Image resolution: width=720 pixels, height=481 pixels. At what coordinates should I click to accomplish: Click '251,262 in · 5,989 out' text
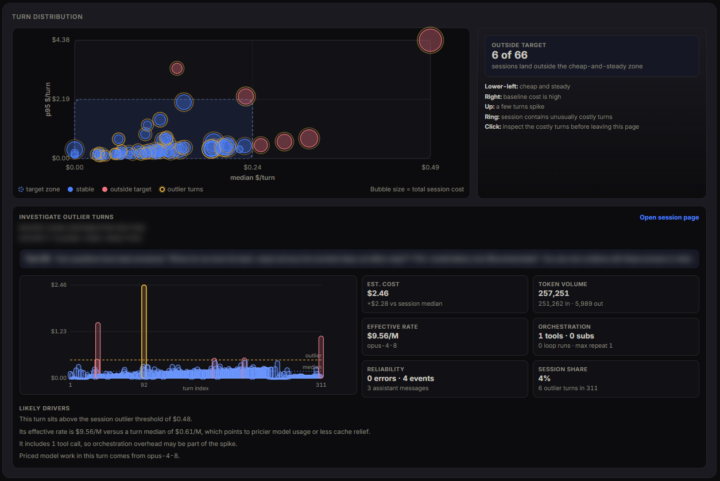click(571, 304)
